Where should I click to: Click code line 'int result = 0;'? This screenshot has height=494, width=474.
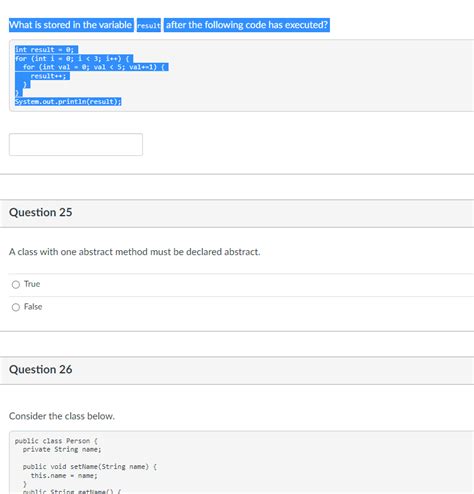click(x=46, y=50)
